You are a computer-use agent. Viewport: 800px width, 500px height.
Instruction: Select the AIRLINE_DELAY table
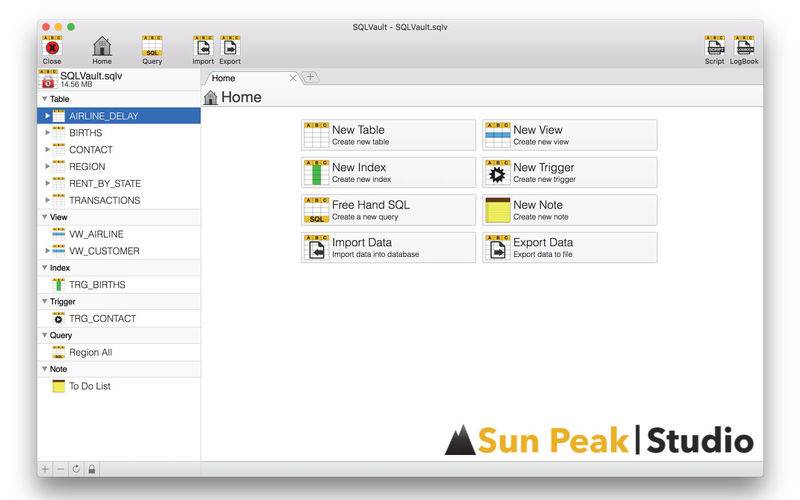click(119, 116)
